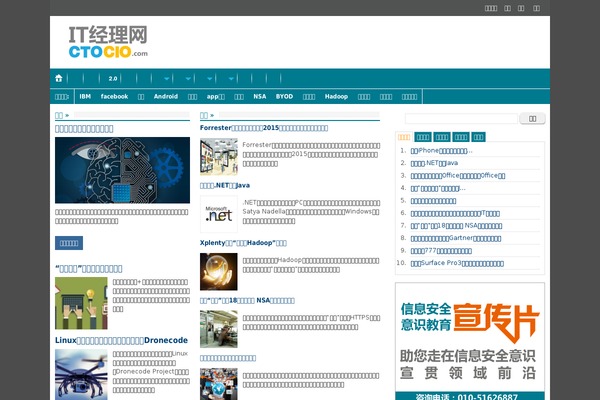Image resolution: width=600 pixels, height=400 pixels.
Task: Click the blue button below brain article
Action: pyautogui.click(x=69, y=243)
